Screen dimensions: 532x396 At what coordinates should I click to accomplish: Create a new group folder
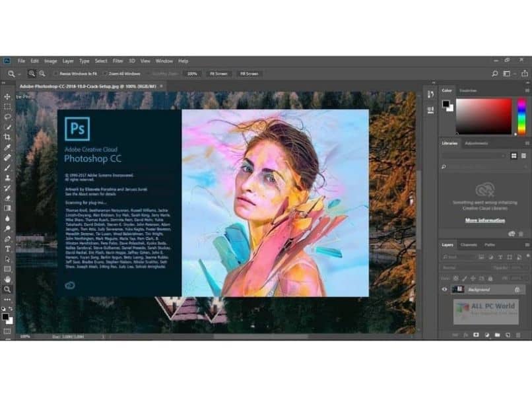[x=497, y=335]
